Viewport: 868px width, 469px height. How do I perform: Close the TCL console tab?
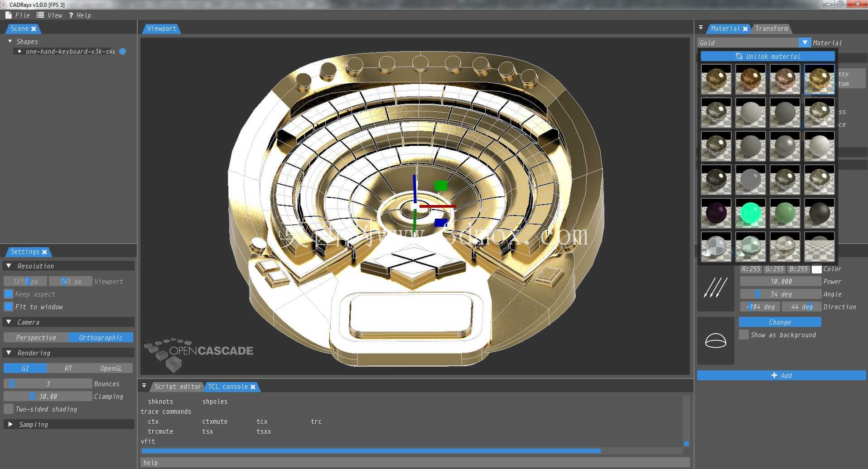253,387
